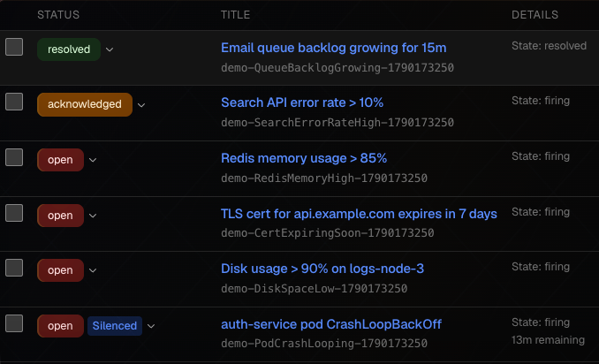Mark the Disk usage logs-node-3 row checkbox
The height and width of the screenshot is (364, 599).
pos(14,268)
